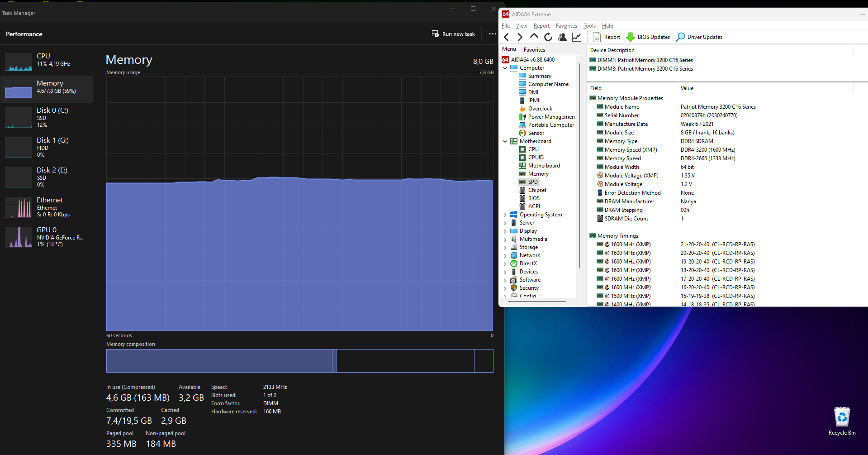Go forward using AIDA64's forward arrow

tap(520, 37)
